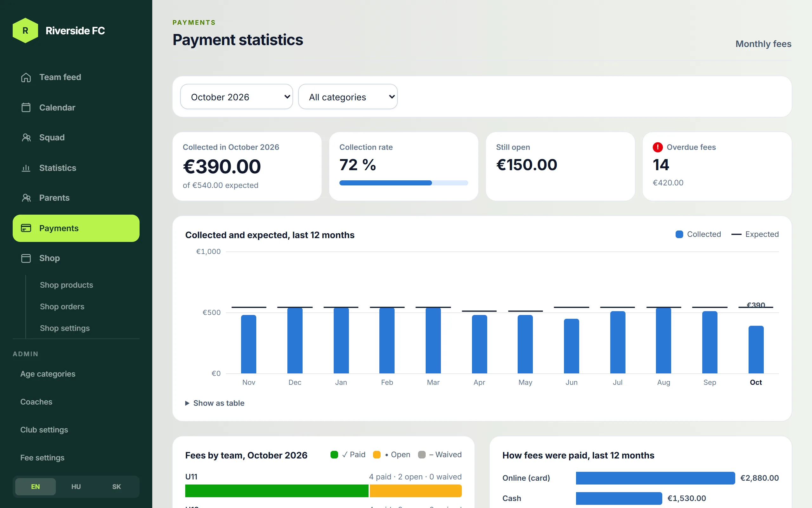This screenshot has width=812, height=508.
Task: Click the Calendar icon in sidebar
Action: tap(26, 108)
